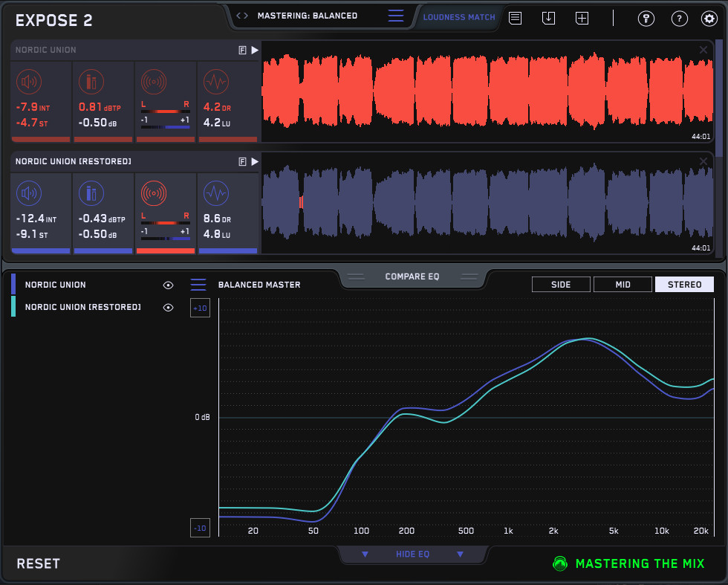Screen dimensions: 728x585
Task: Click the dynamic range waveform icon for Nordic Union
Action: click(216, 82)
